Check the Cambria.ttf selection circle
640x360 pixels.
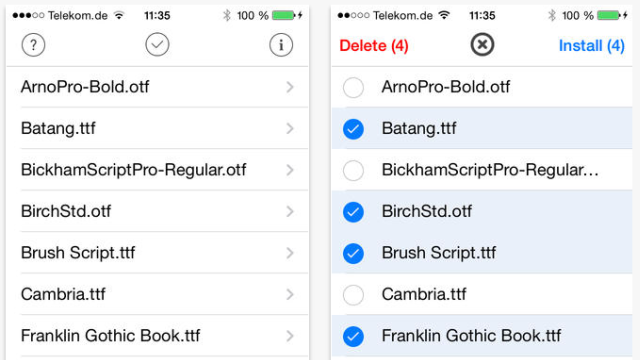tap(353, 295)
